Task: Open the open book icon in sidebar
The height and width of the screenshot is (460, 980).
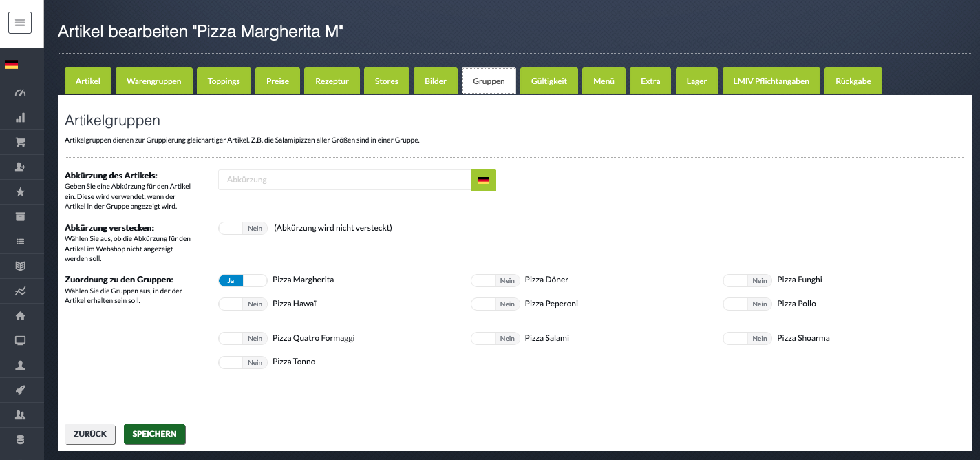Action: click(x=20, y=266)
